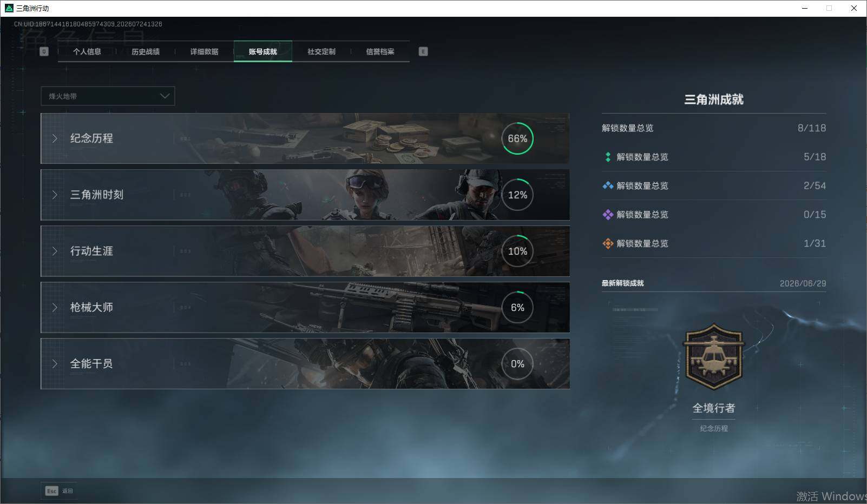
Task: Click the orange achievement tier icon
Action: [x=608, y=243]
